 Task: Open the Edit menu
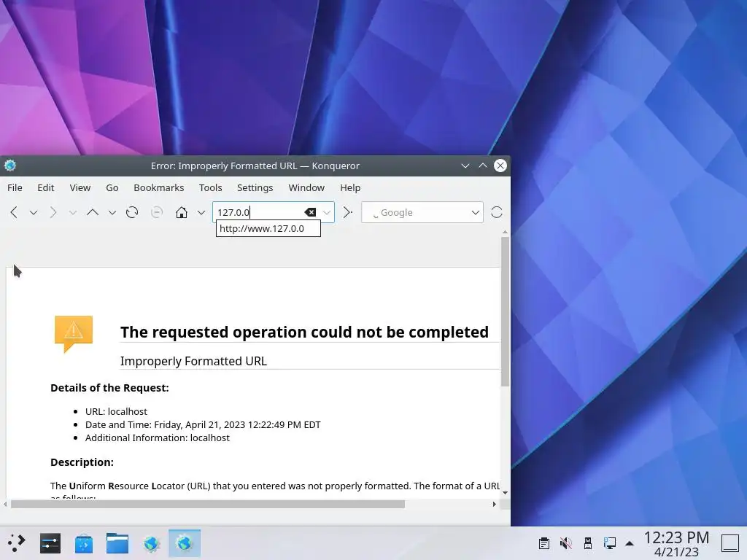point(46,187)
